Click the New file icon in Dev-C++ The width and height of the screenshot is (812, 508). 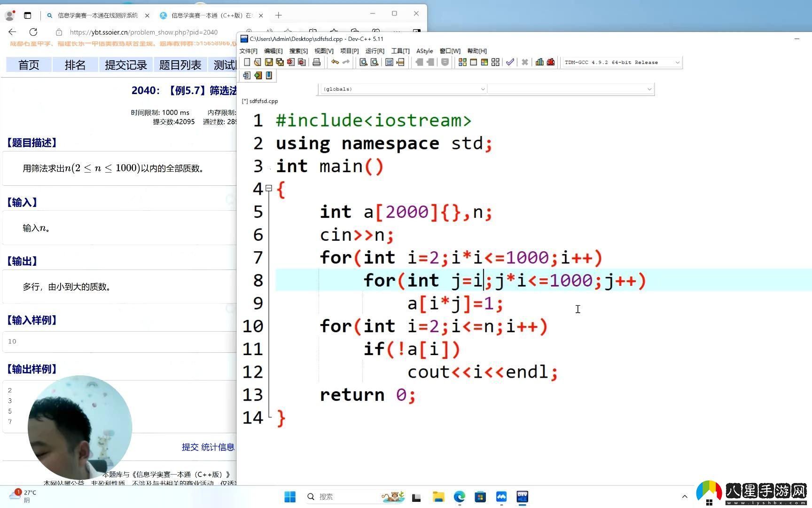tap(247, 63)
